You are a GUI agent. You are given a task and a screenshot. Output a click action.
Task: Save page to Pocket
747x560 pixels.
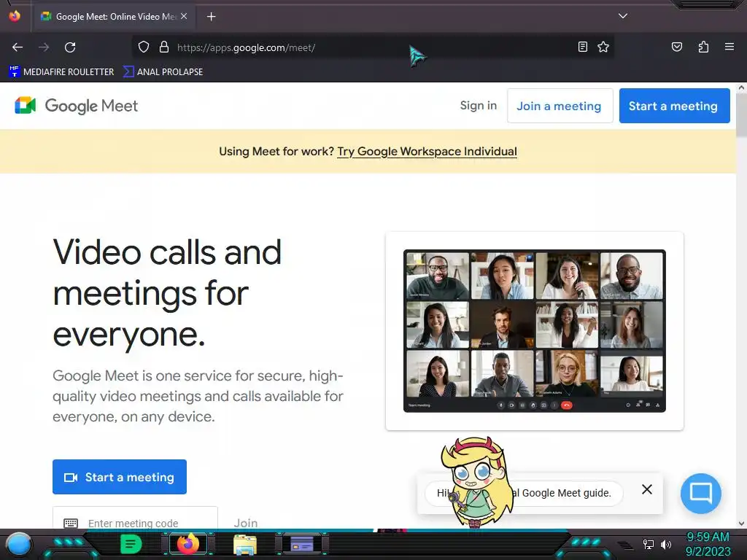pos(677,47)
